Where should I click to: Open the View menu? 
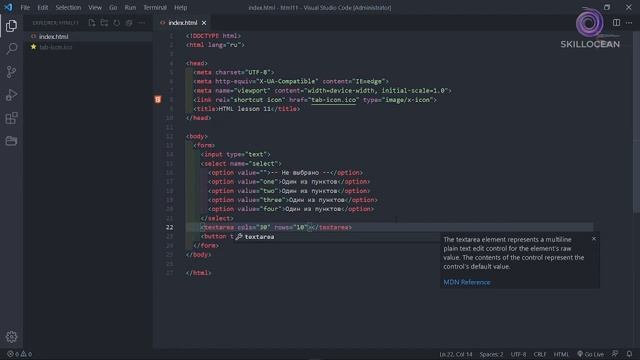(x=95, y=7)
